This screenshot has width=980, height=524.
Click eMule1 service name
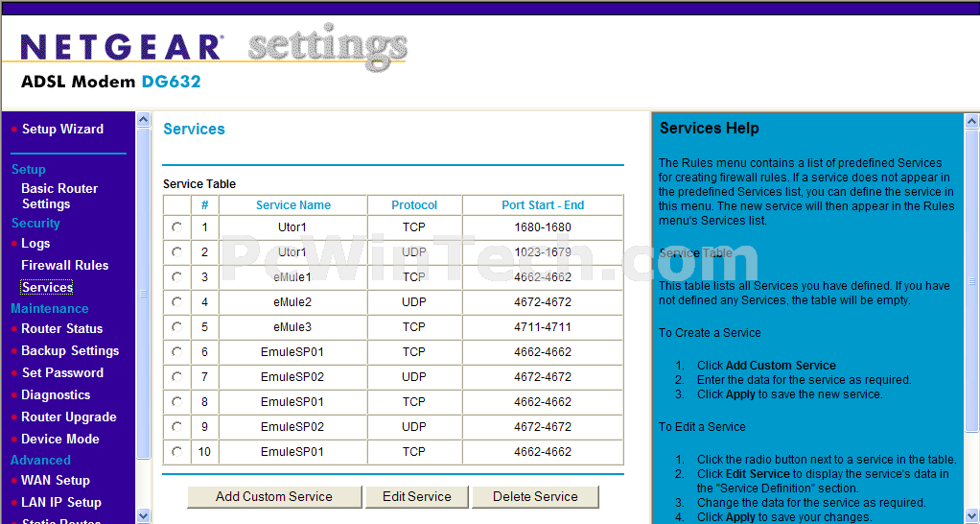[x=292, y=277]
